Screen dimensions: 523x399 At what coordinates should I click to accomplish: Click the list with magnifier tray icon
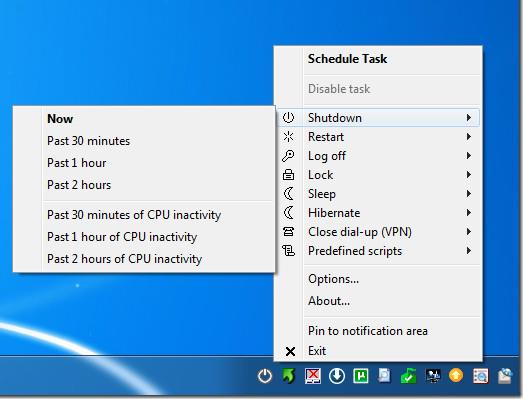tap(481, 376)
